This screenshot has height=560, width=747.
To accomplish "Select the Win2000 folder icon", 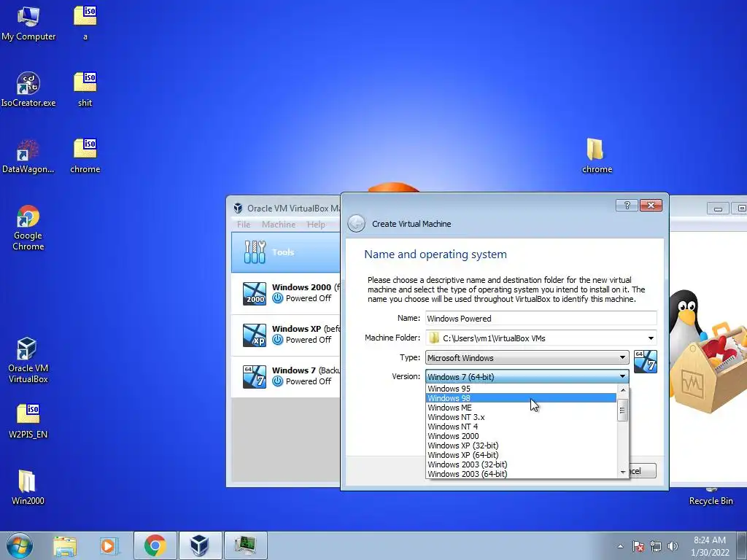I will 28,487.
